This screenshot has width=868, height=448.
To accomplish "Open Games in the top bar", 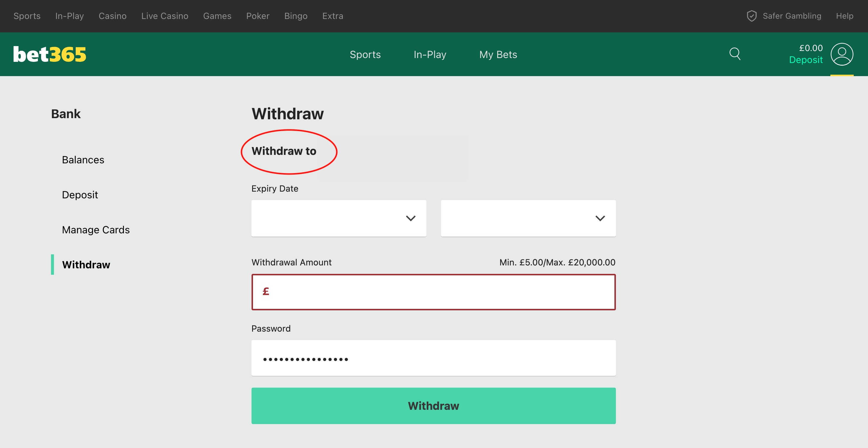I will (217, 16).
